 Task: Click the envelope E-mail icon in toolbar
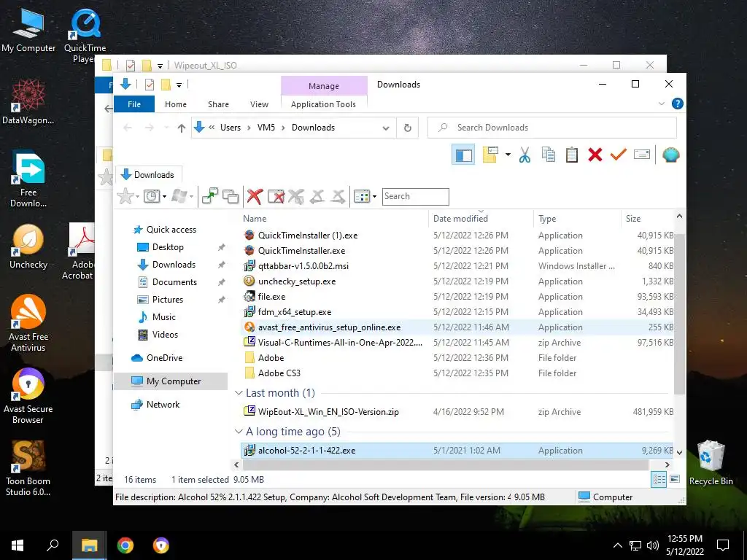click(642, 155)
